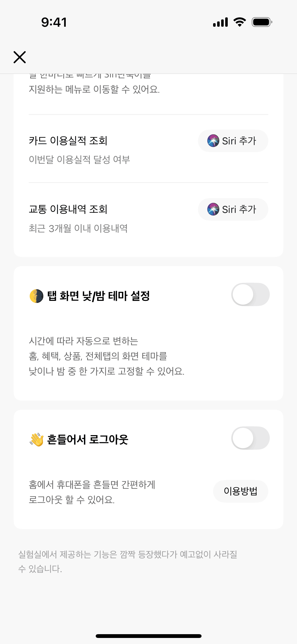Screen dimensions: 297x644
Task: Open the 이용방법 guide button
Action: click(241, 491)
